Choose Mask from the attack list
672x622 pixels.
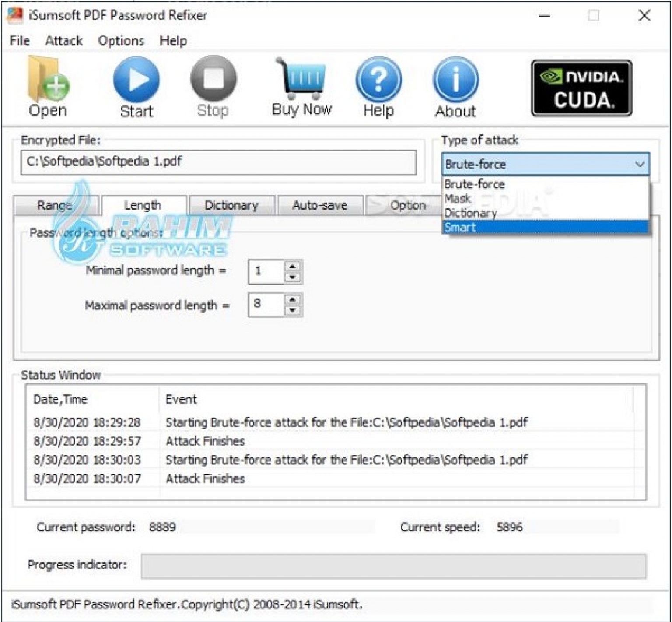(x=546, y=198)
